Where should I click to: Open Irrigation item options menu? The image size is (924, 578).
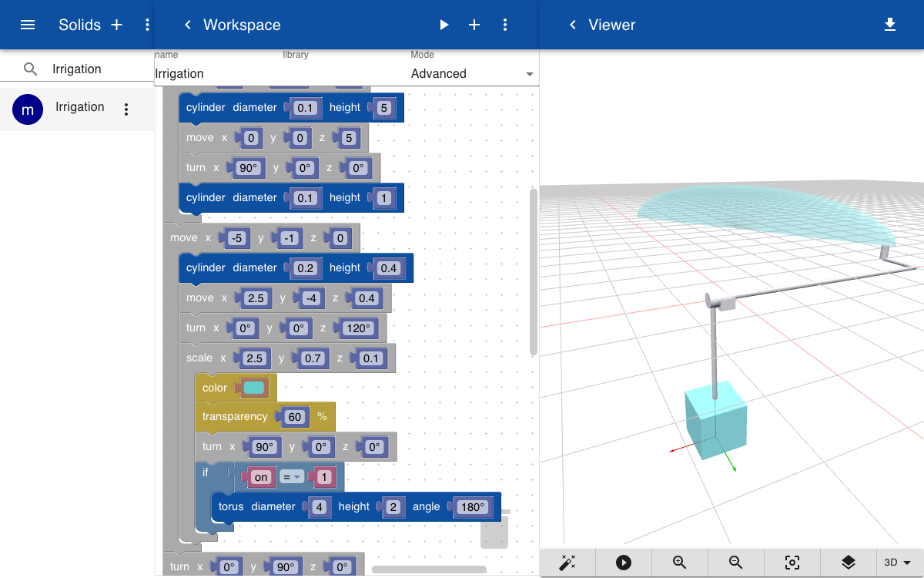tap(127, 109)
